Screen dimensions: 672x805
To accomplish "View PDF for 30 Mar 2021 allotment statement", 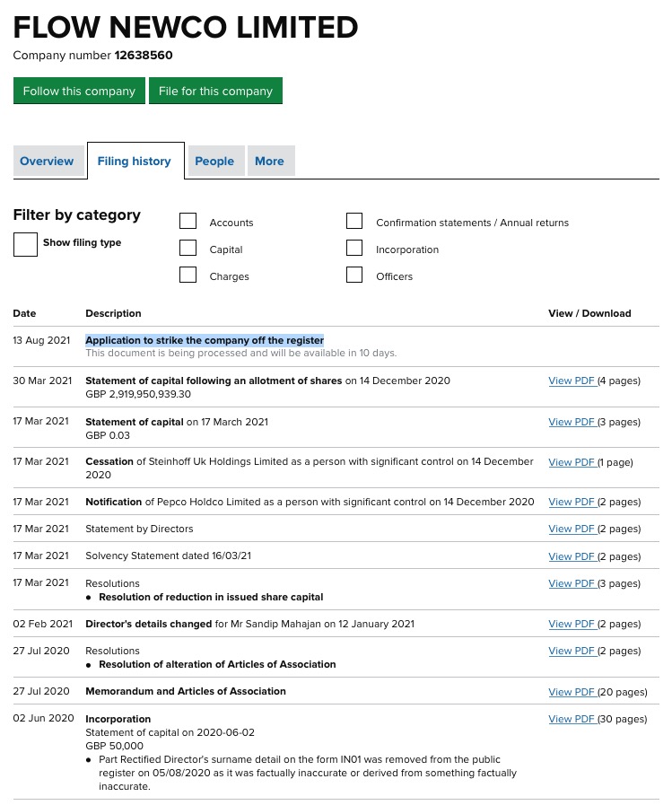I will pos(572,381).
